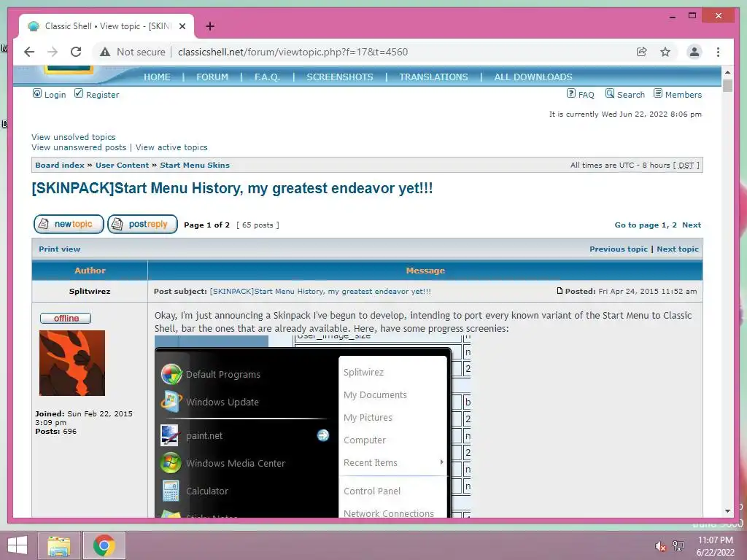Open the network tray icon

678,546
